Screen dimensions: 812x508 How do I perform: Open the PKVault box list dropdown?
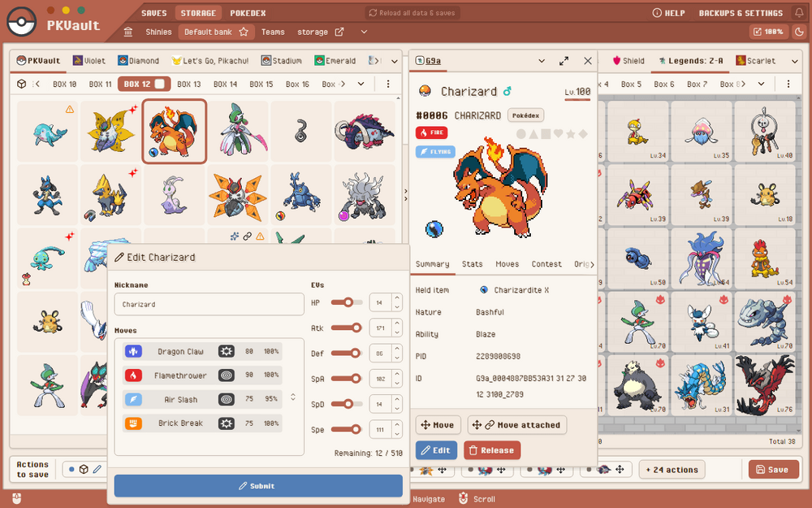point(361,84)
